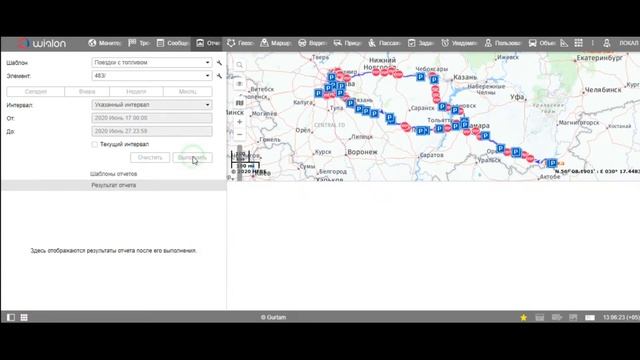This screenshot has height=360, width=640.
Task: Click the time display in bottom bar
Action: [621, 317]
